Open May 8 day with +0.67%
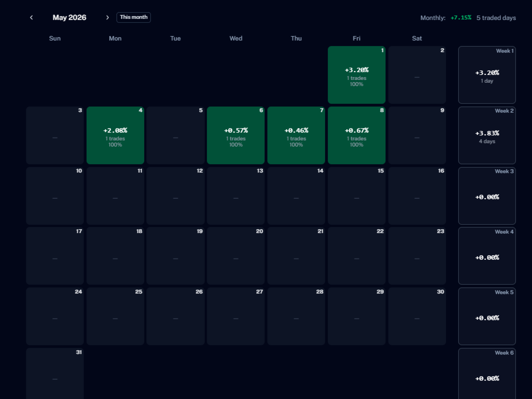This screenshot has height=399, width=532. click(x=357, y=135)
